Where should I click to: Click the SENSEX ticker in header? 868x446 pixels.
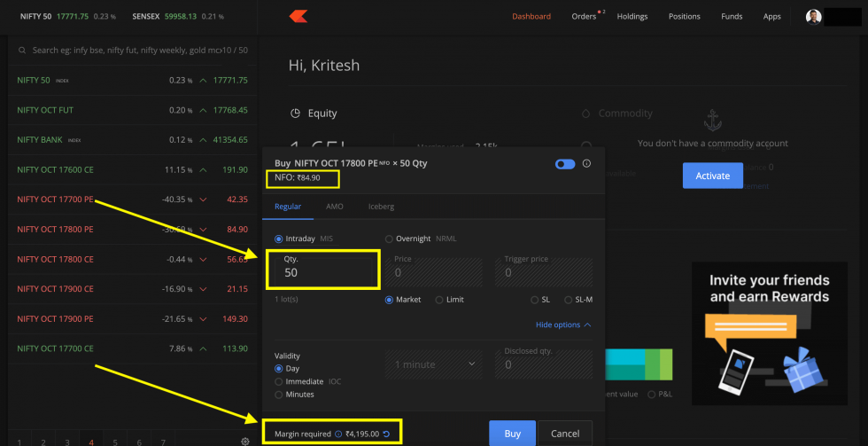coord(179,17)
